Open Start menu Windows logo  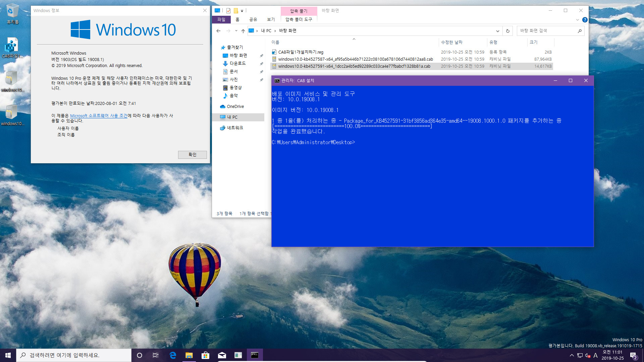(x=8, y=355)
